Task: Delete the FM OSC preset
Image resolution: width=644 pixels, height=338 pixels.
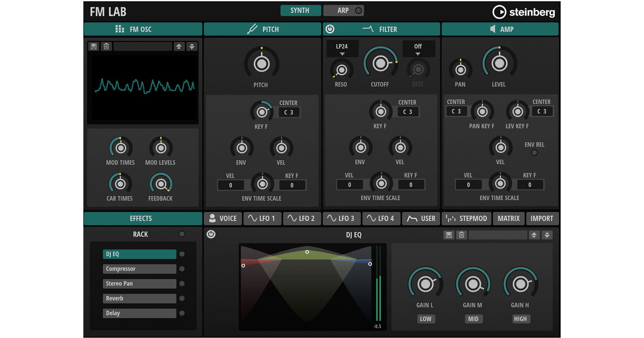Action: [106, 46]
